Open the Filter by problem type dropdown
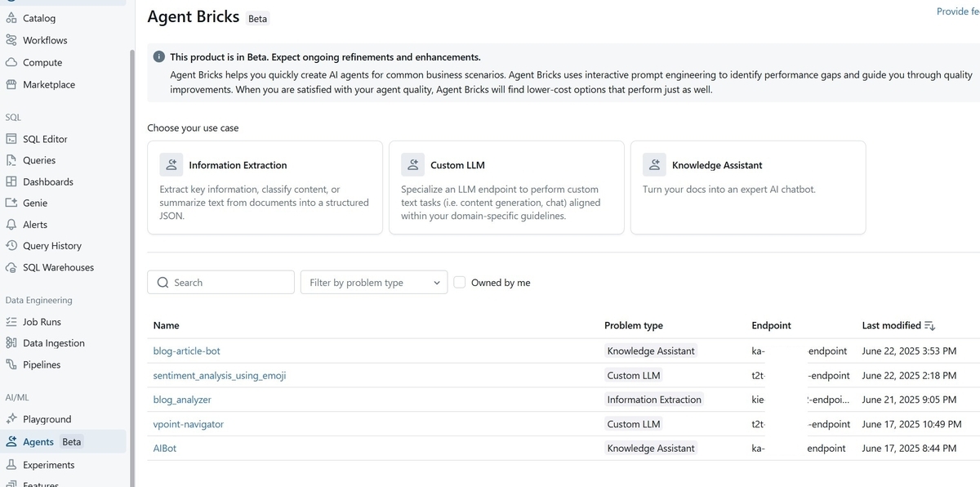The width and height of the screenshot is (980, 487). (374, 283)
